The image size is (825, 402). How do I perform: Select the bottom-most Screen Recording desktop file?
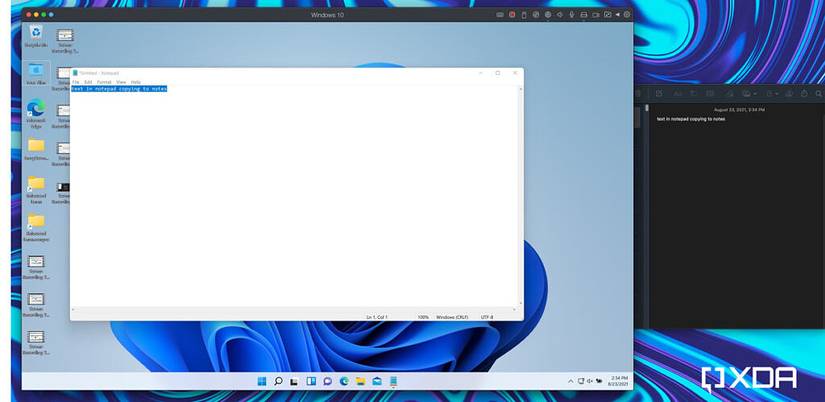36,343
